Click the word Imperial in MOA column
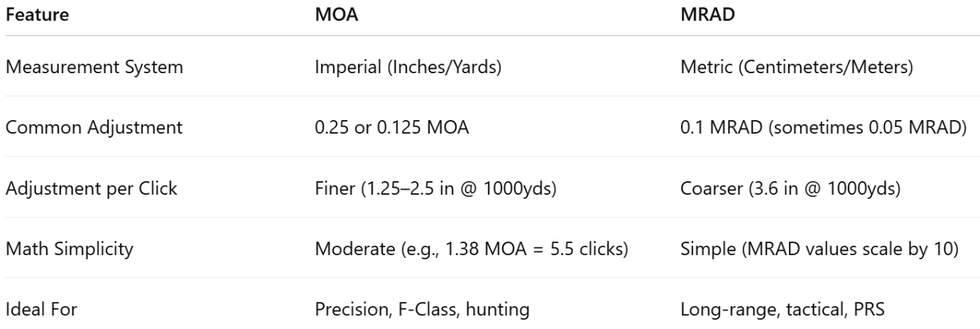 point(341,69)
